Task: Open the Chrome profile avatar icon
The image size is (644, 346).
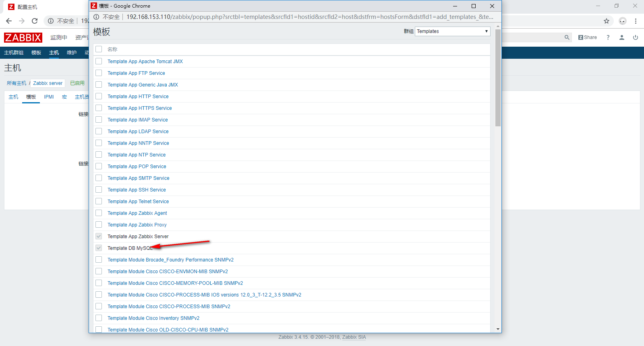Action: [x=623, y=21]
